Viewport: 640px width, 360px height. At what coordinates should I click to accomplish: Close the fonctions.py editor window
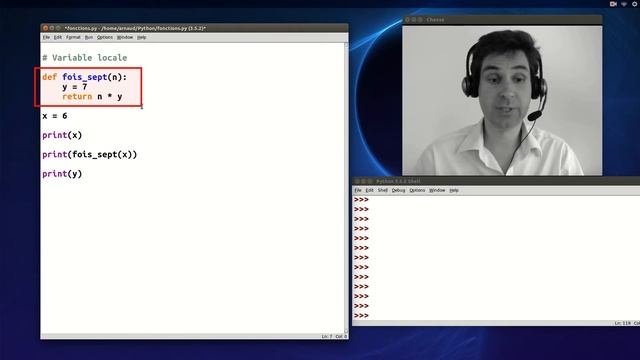[x=45, y=28]
